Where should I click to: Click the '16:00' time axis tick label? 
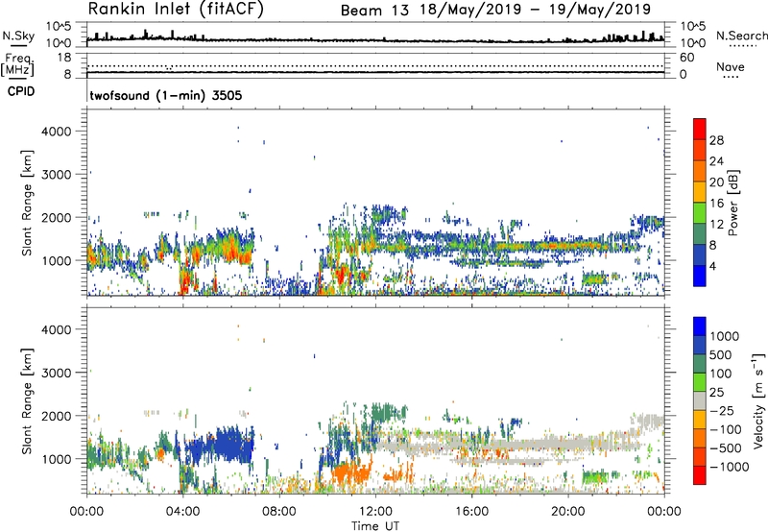472,512
